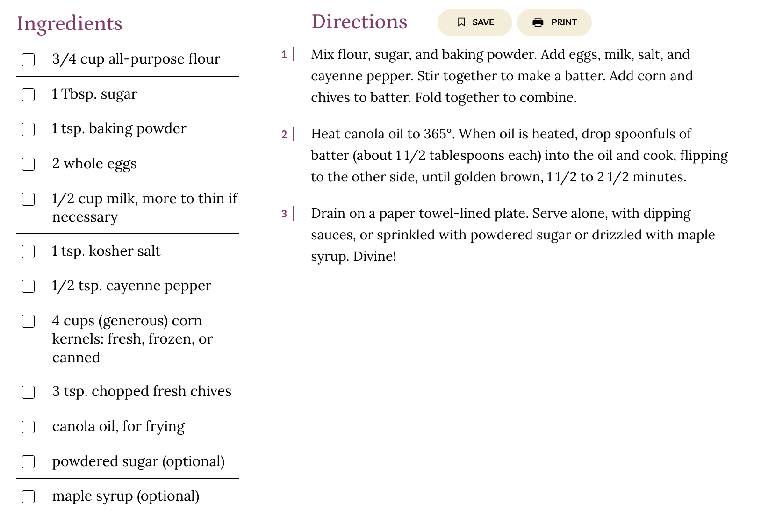Check the canola oil checkbox
This screenshot has width=761, height=532.
29,427
